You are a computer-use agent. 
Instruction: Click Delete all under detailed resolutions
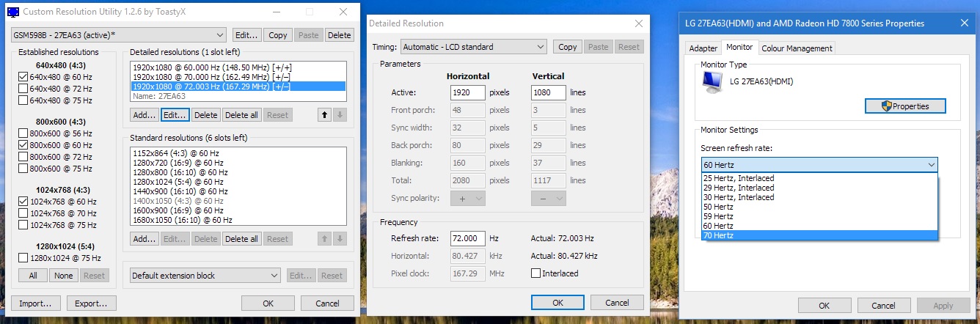241,115
